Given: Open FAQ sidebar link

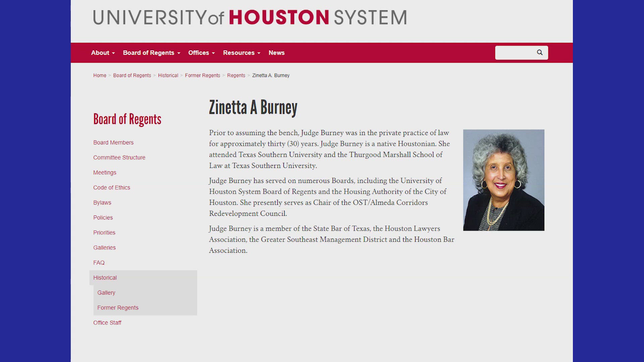Looking at the screenshot, I should point(99,263).
